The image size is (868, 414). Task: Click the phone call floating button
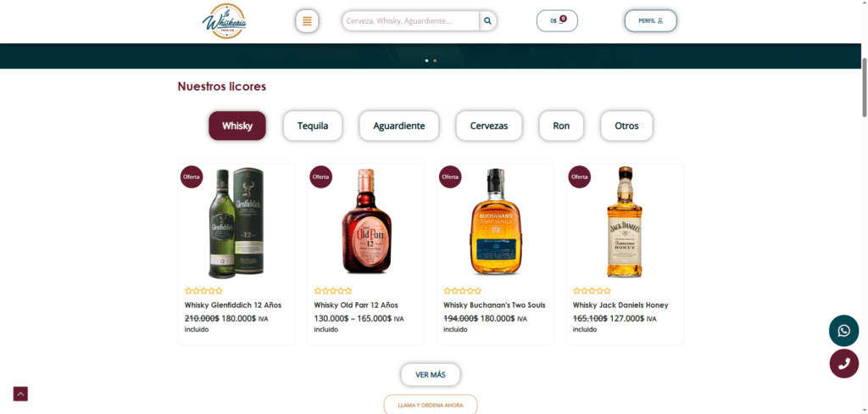coord(843,364)
